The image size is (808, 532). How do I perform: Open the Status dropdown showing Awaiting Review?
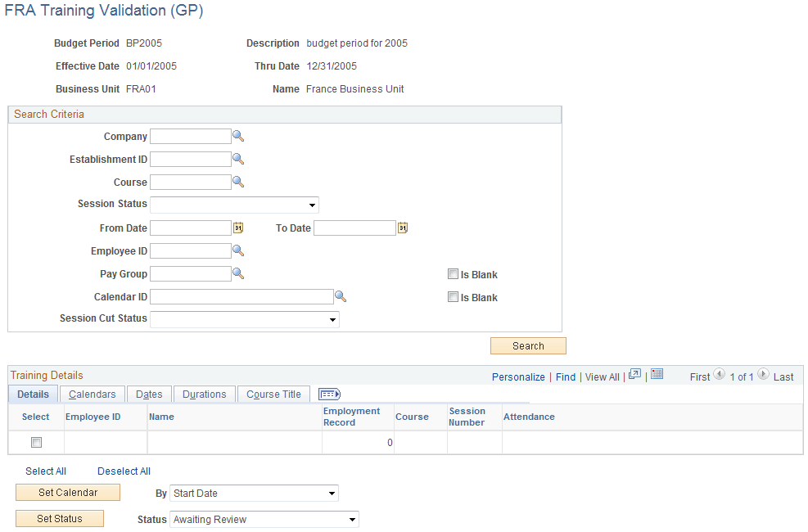[x=353, y=519]
